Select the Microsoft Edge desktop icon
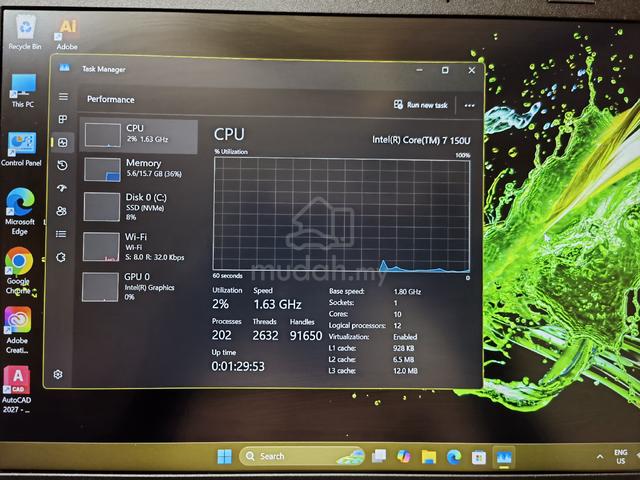The image size is (640, 480). coord(20,211)
